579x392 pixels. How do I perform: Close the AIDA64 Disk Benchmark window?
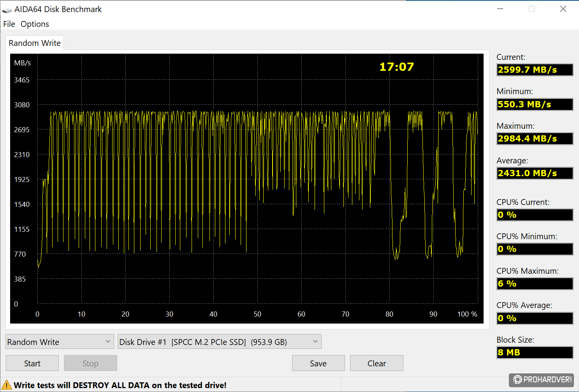click(x=563, y=9)
